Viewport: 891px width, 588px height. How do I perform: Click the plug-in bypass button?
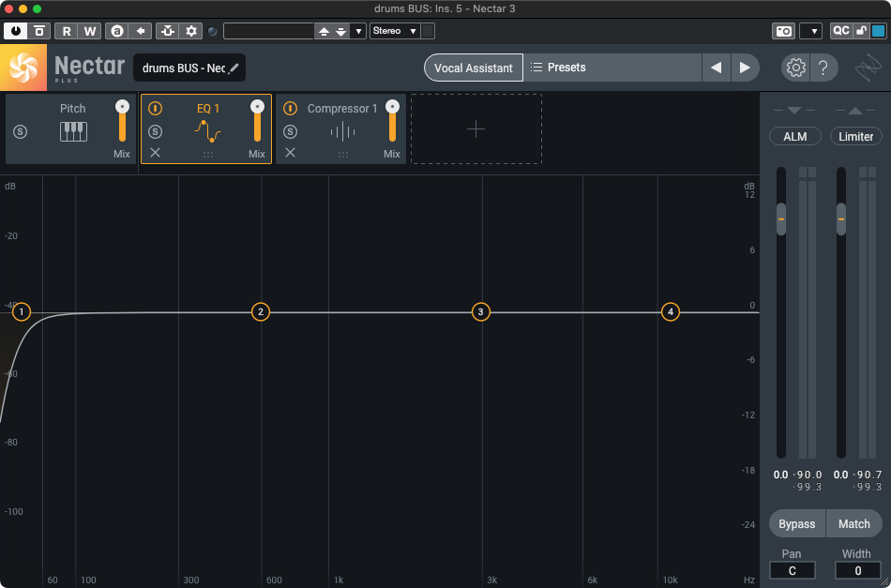(38, 31)
